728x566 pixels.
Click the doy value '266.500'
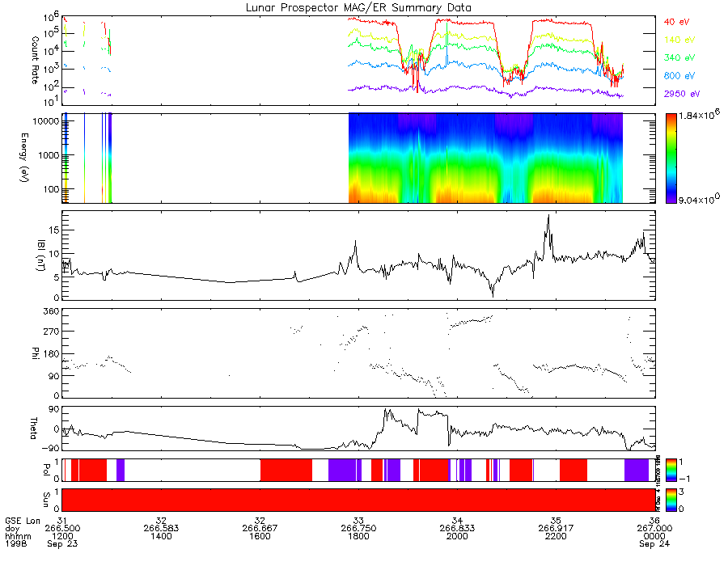point(62,529)
